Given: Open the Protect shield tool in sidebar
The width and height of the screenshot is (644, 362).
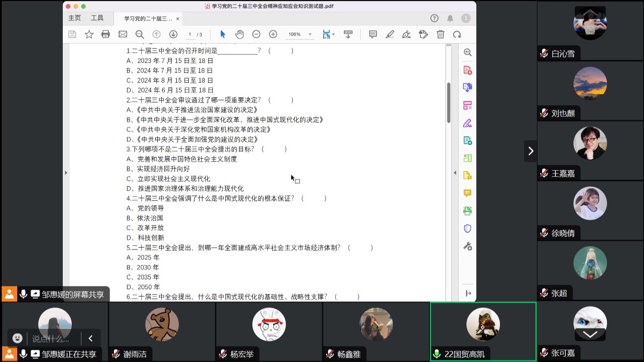Looking at the screenshot, I should pyautogui.click(x=467, y=228).
